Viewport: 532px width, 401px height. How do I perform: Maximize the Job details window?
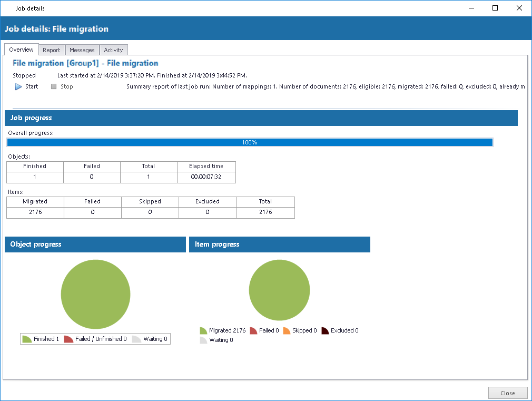point(495,8)
